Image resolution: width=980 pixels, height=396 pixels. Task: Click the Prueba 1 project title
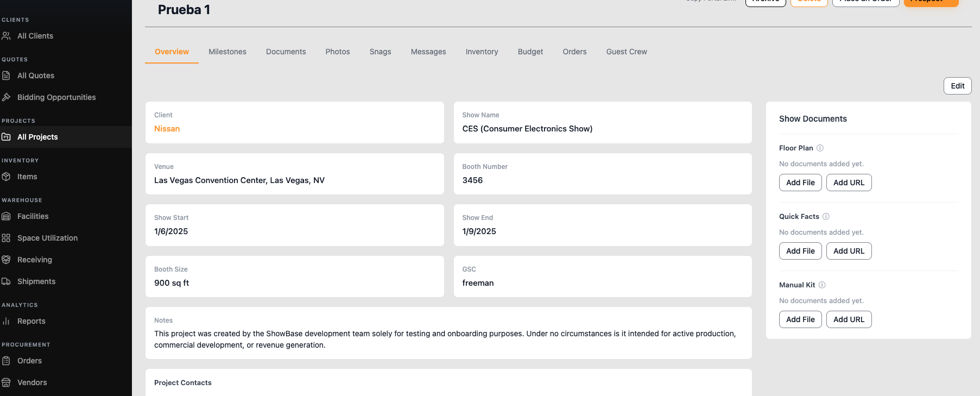pos(184,10)
